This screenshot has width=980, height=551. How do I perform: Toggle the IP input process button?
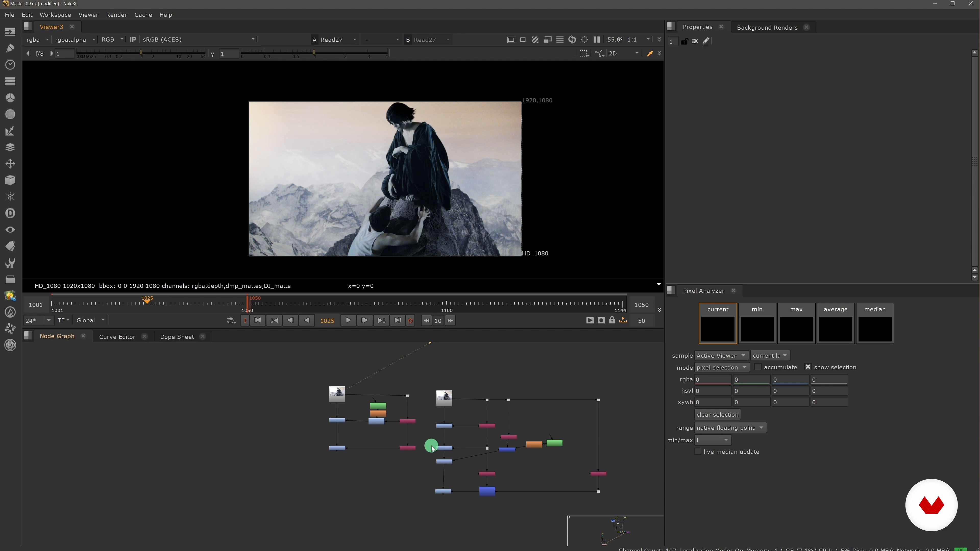click(133, 40)
